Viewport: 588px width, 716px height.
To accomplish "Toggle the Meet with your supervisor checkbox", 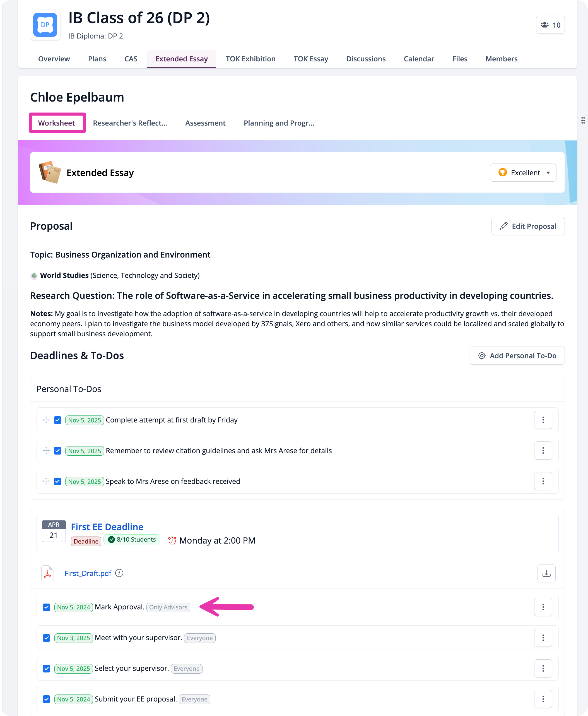I will click(x=46, y=638).
